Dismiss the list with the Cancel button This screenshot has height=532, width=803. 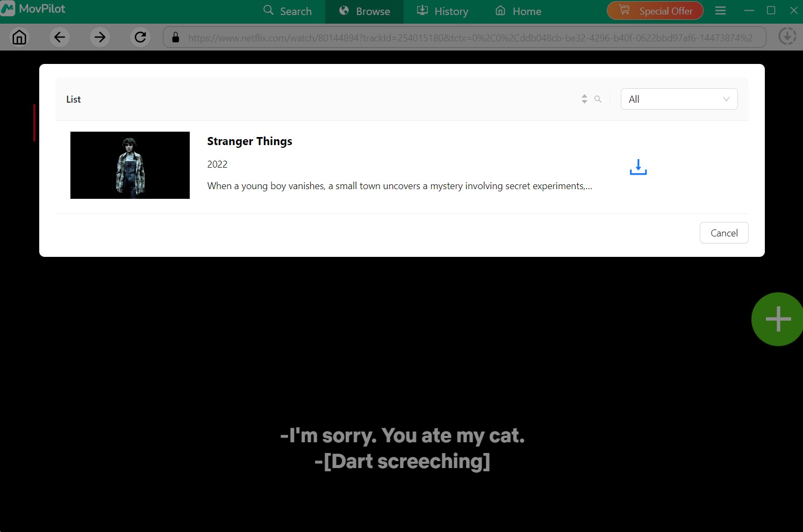(x=723, y=233)
